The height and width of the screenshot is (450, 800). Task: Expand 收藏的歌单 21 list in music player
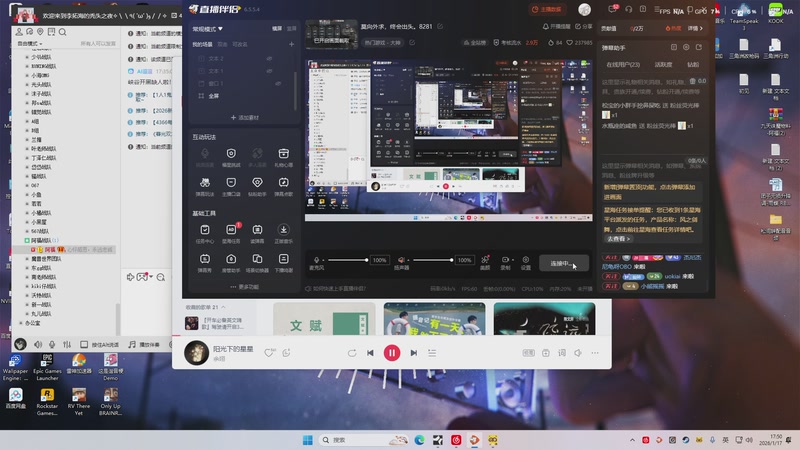coord(206,307)
